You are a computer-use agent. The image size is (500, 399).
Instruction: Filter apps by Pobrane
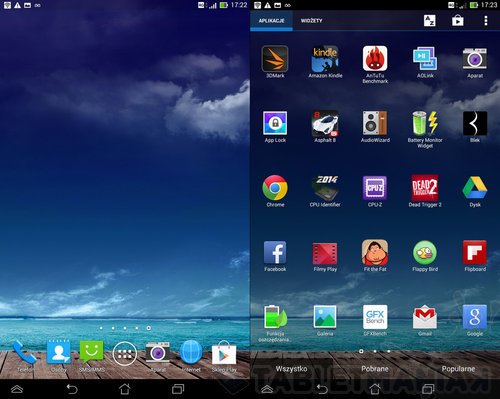coord(375,369)
